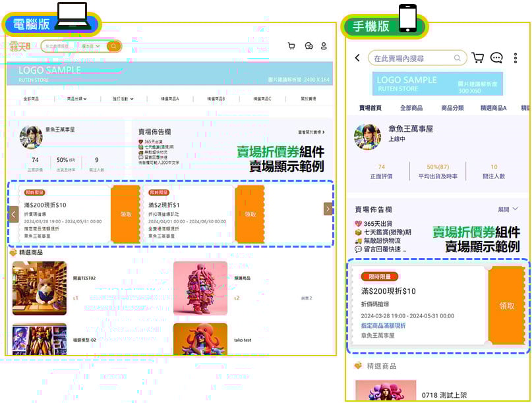Open the mobile chat message icon
The image size is (532, 403).
tap(496, 58)
